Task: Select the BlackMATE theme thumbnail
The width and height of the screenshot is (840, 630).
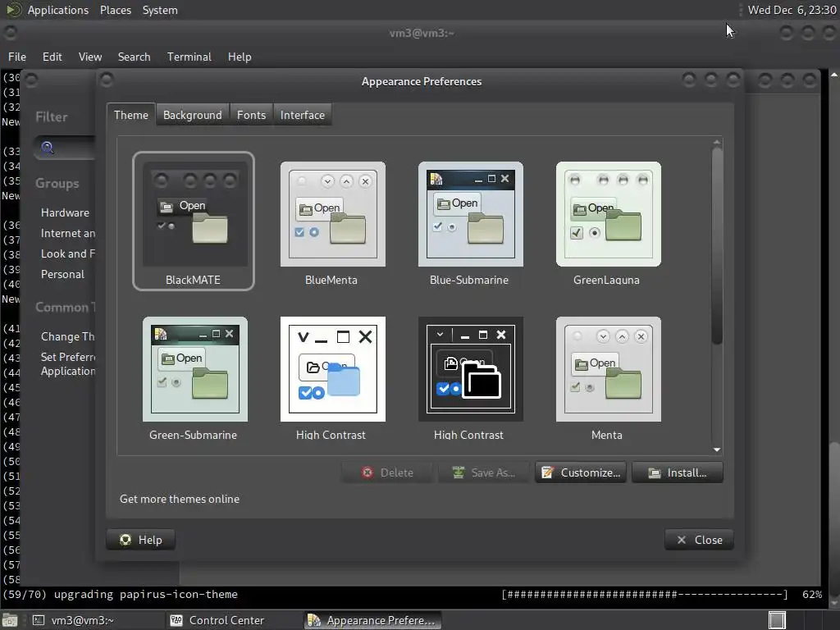Action: point(194,220)
